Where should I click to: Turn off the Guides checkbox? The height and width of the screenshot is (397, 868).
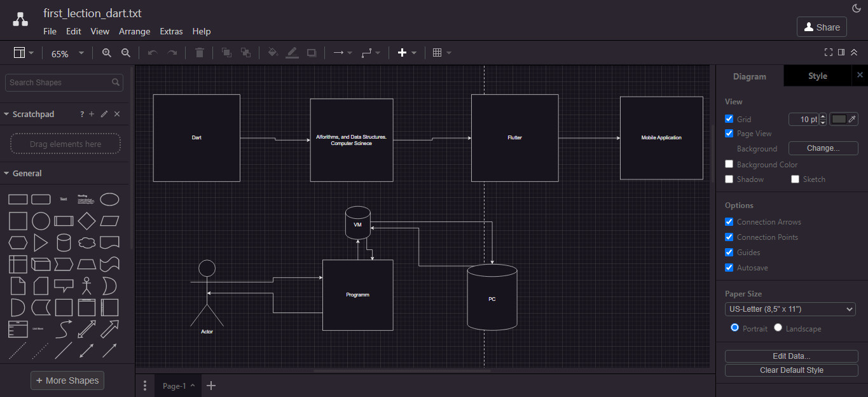point(729,253)
